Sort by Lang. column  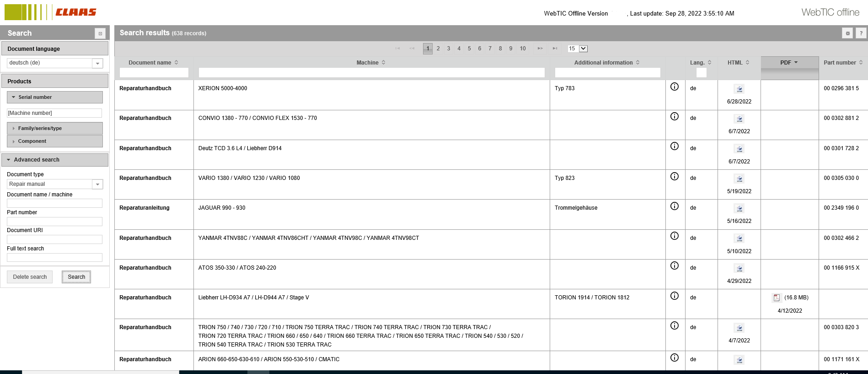[x=701, y=63]
